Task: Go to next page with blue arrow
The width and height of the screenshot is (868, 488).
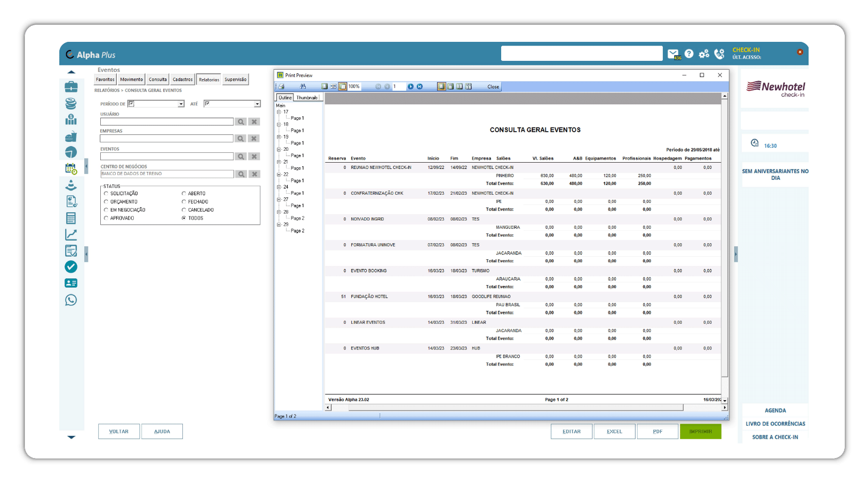Action: pos(410,87)
